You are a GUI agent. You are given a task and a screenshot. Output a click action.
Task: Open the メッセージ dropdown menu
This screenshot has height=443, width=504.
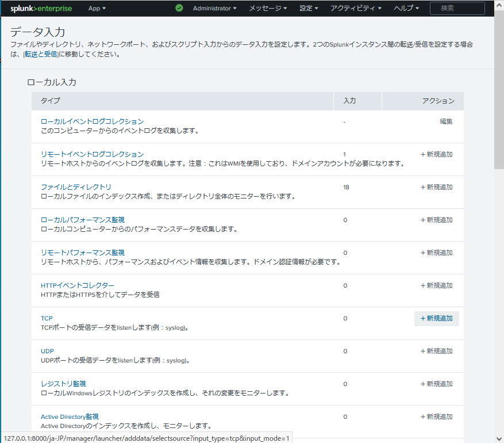click(x=268, y=9)
